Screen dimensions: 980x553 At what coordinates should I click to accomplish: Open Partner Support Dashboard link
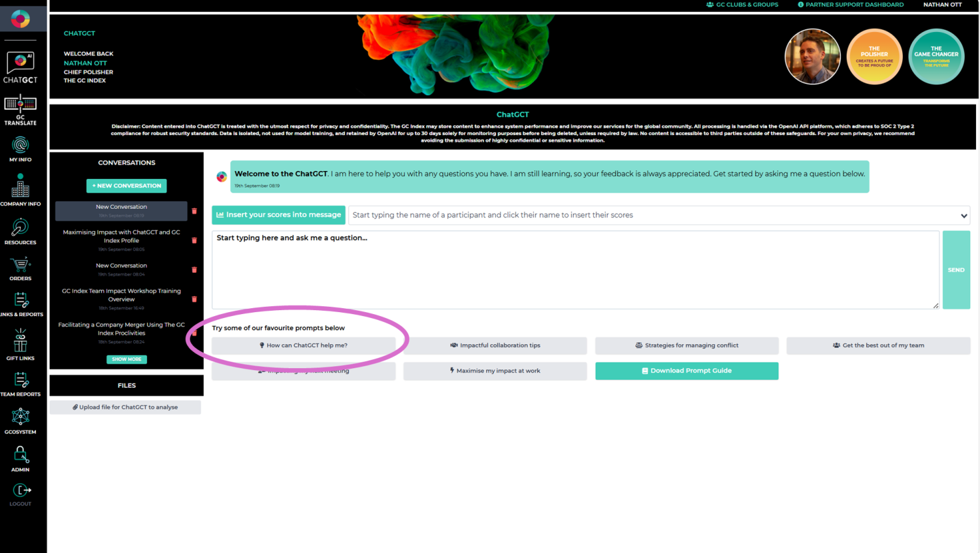(x=851, y=5)
